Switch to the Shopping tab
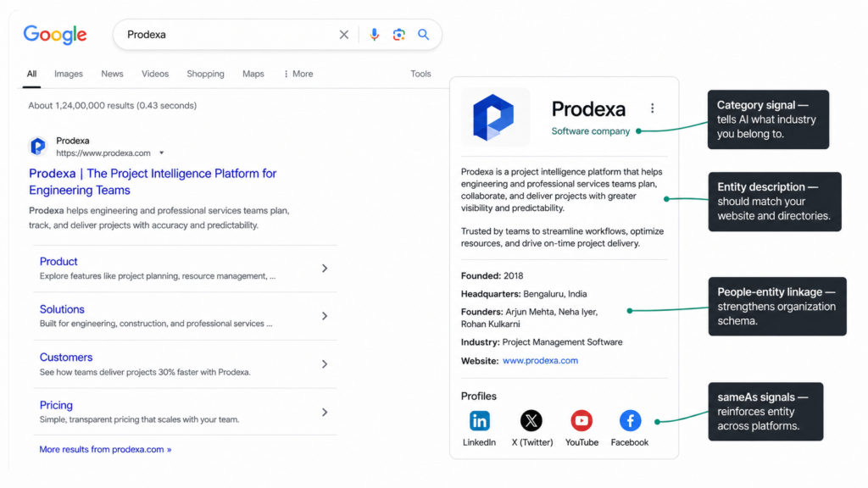 coord(205,75)
